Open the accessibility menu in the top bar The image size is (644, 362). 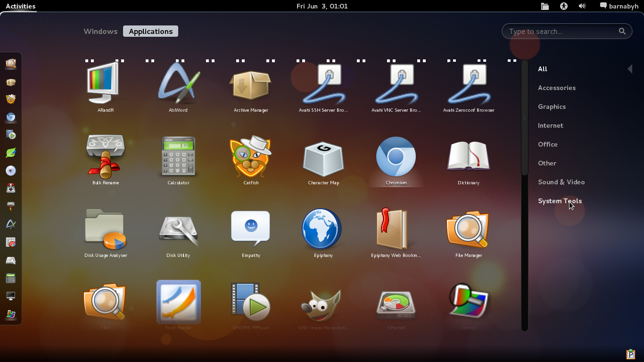[564, 6]
